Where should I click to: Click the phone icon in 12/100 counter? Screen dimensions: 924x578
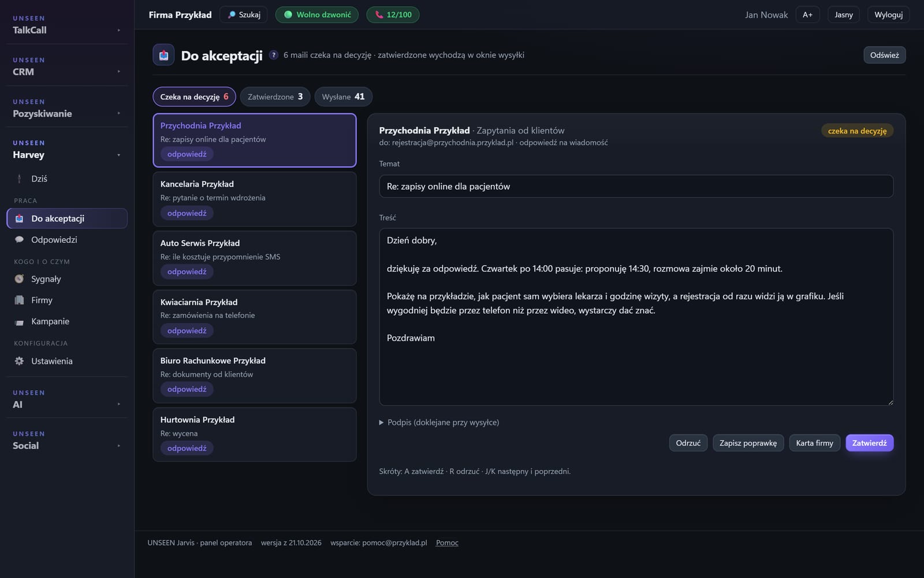pos(379,14)
